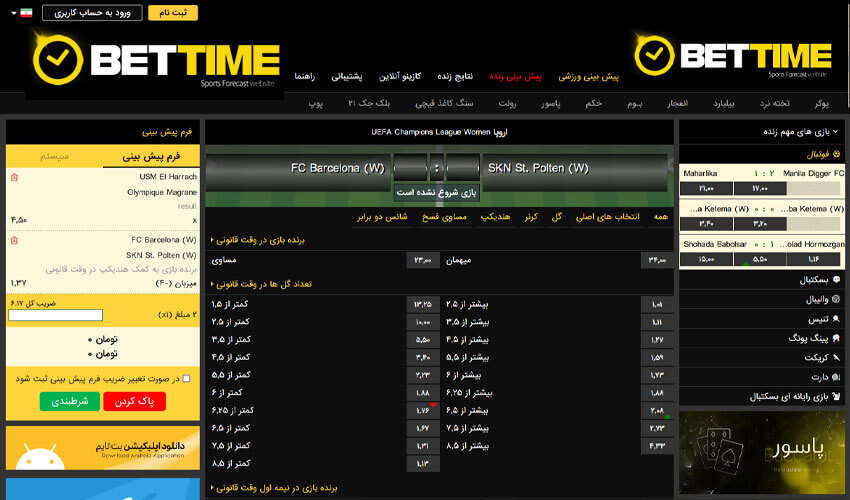Remove the FC Barcelona (W) bet via trash icon
The image size is (850, 500).
point(15,240)
